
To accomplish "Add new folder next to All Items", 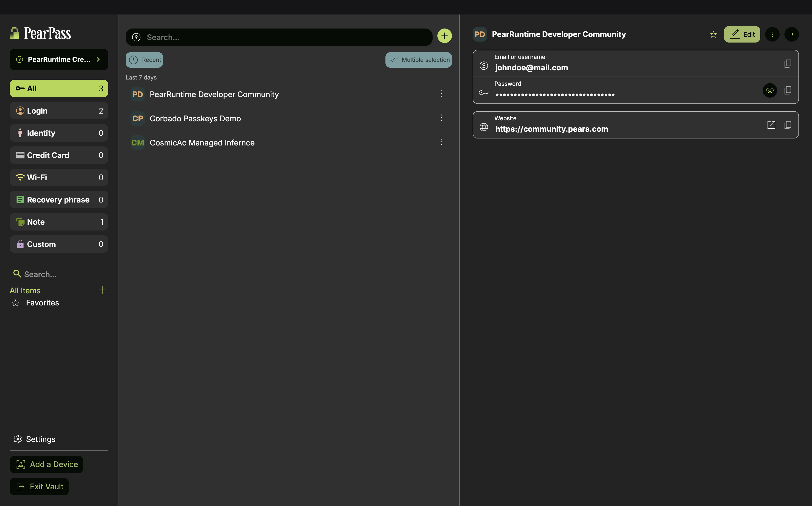I will pos(102,290).
